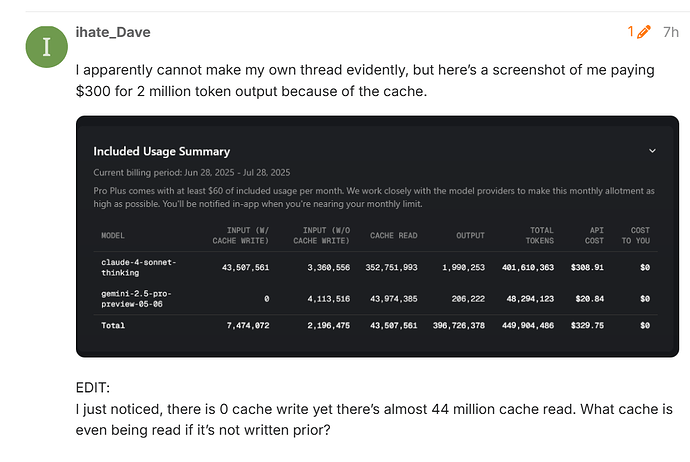Click the orange pencil edit history icon
The width and height of the screenshot is (690, 462).
[643, 32]
